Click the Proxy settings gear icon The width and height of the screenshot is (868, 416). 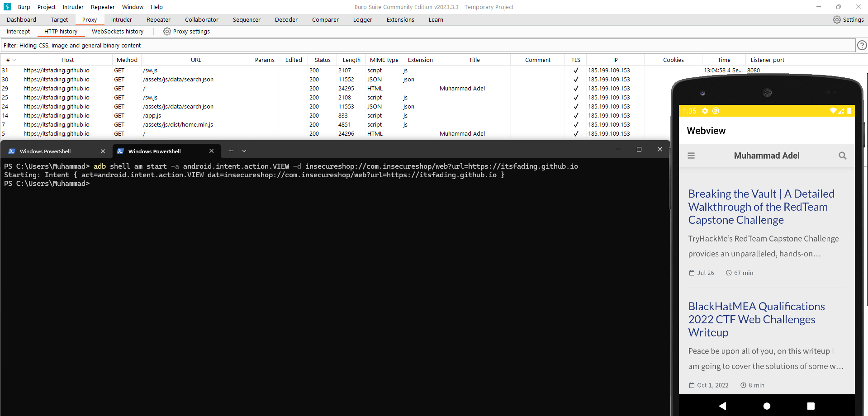click(167, 32)
